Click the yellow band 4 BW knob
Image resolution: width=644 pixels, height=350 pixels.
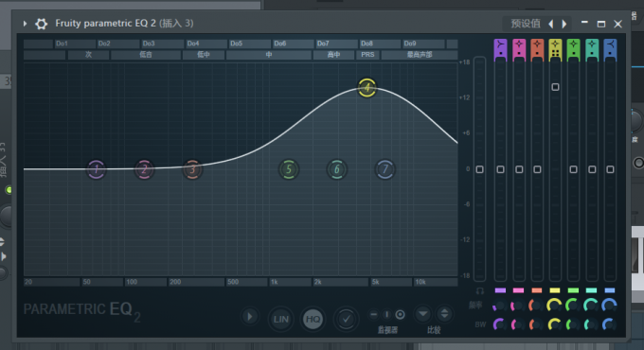[554, 324]
